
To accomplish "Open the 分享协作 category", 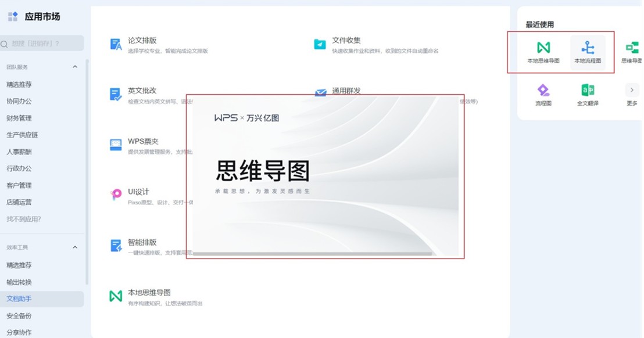I will click(19, 332).
